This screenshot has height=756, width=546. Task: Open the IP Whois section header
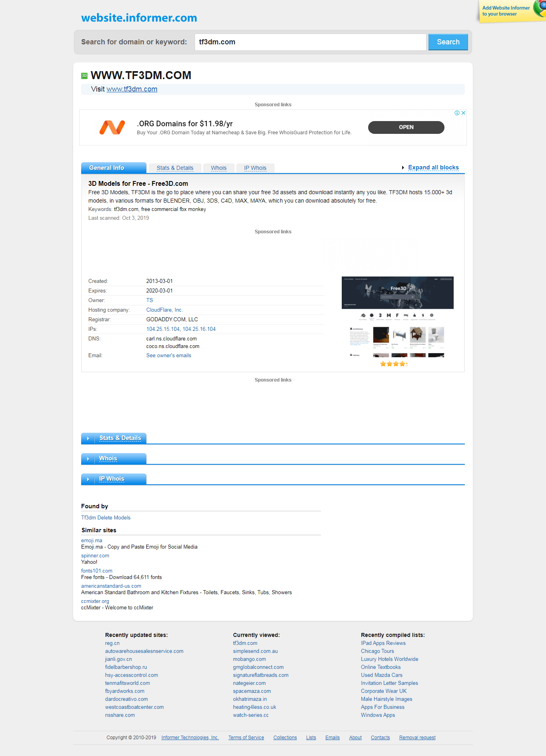(x=112, y=479)
